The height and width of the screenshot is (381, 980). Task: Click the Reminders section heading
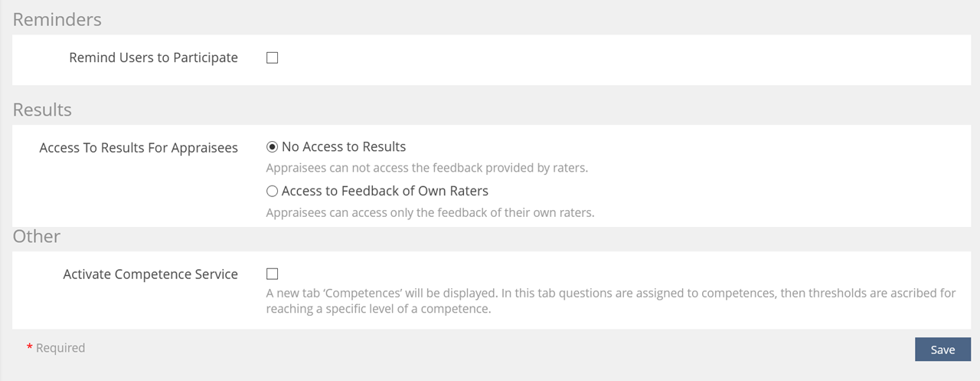coord(57,20)
